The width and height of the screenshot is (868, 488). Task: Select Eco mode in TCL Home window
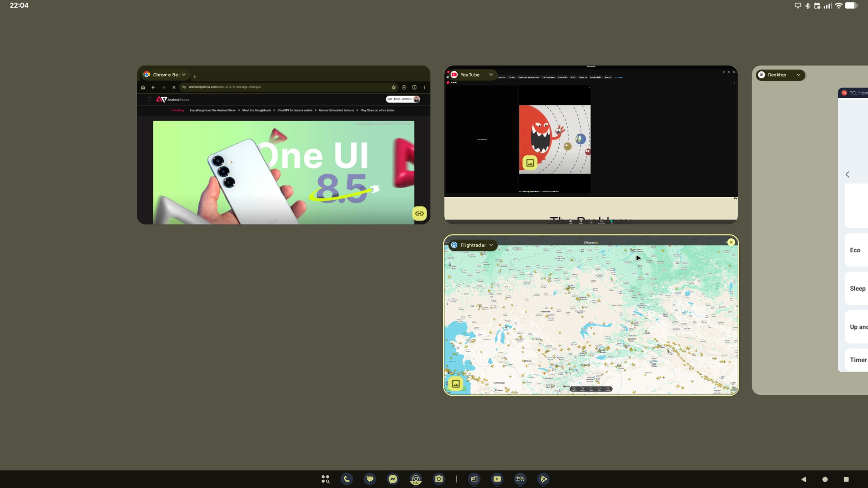coord(856,250)
